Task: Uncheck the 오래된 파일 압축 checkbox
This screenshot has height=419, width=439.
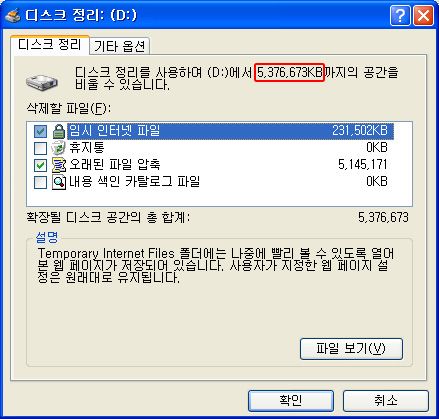Action: point(40,165)
